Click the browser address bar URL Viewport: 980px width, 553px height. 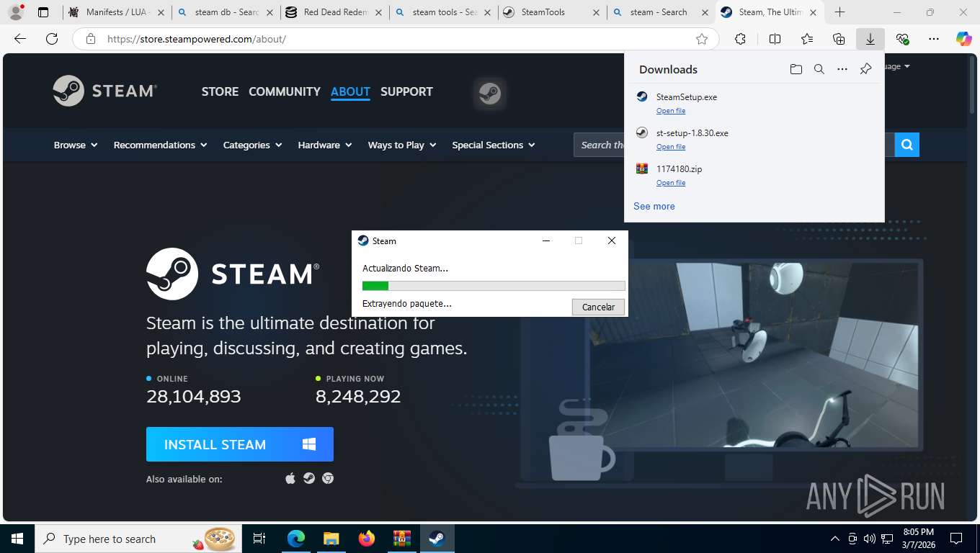tap(197, 39)
